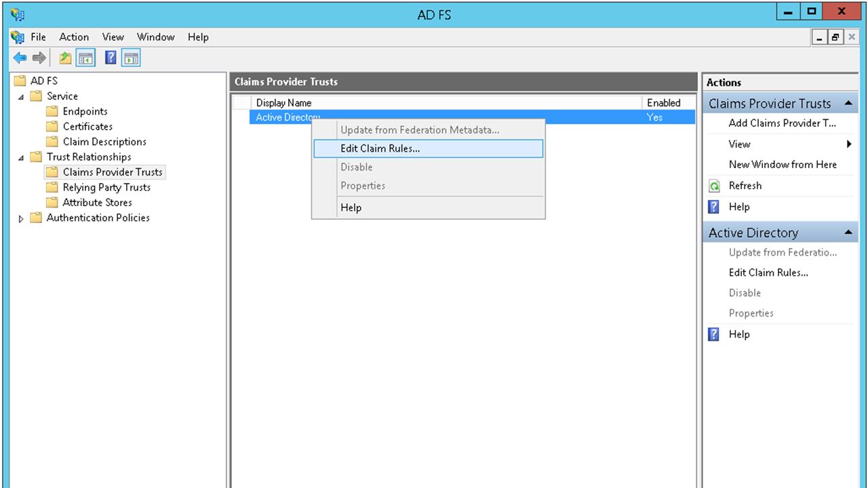Select Attribute Stores in the tree

coord(97,202)
